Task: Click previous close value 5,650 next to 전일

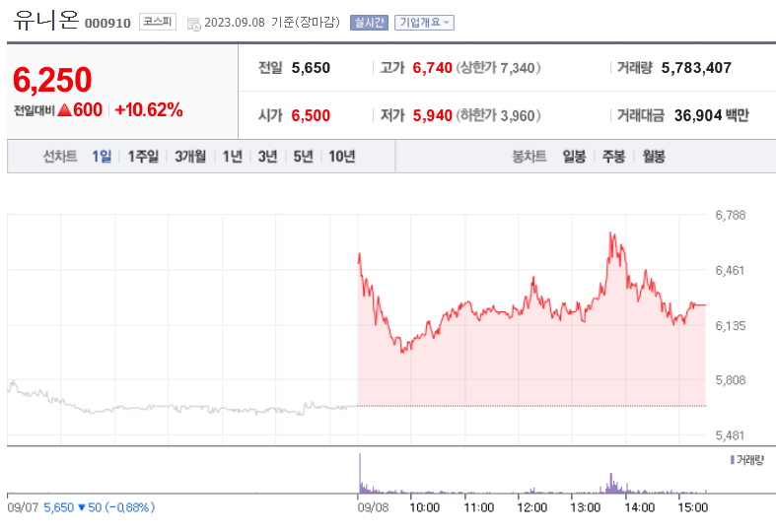Action: (311, 68)
